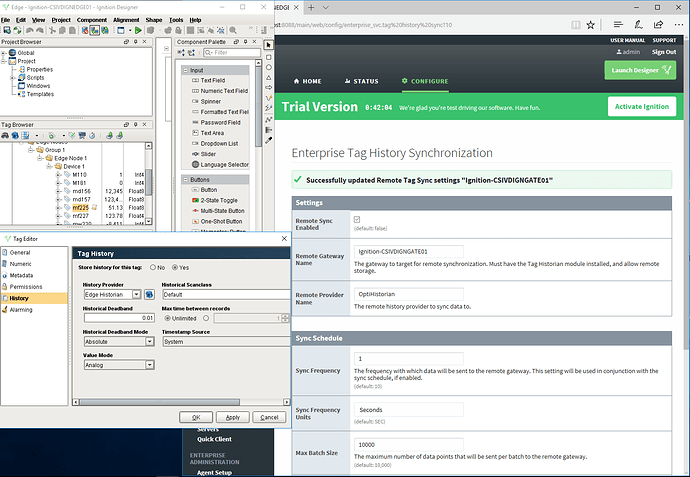
Task: Collapse the Input group in Component Palette
Action: click(186, 70)
